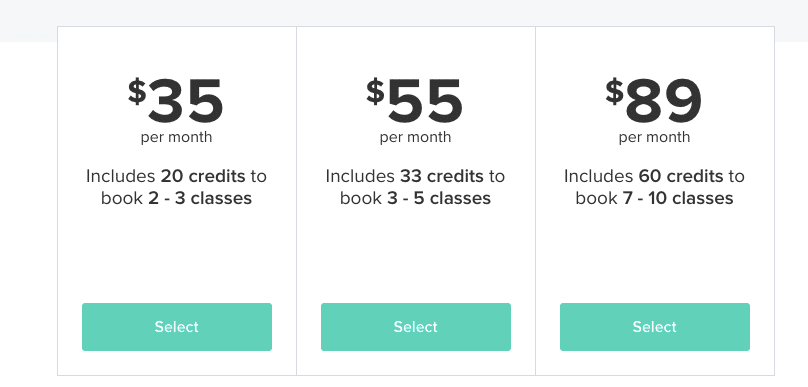Click the '33 credits' bold text
Image resolution: width=808 pixels, height=387 pixels.
pos(442,176)
